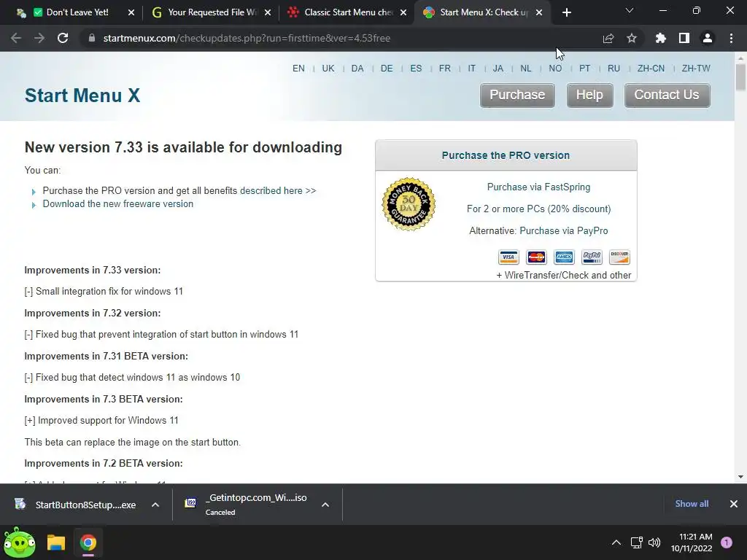Close the Start Menu X tab

(x=539, y=12)
